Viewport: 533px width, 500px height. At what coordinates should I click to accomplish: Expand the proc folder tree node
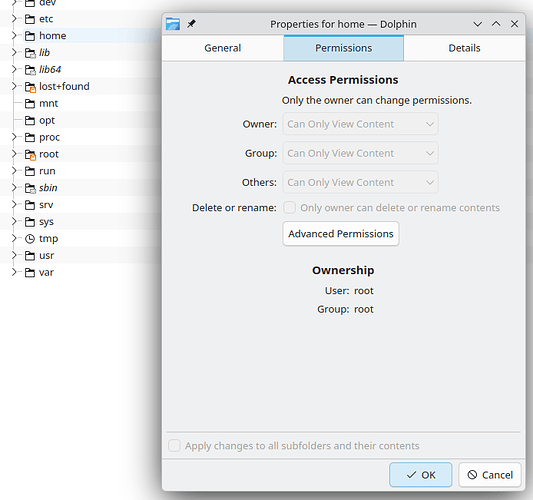tap(14, 137)
